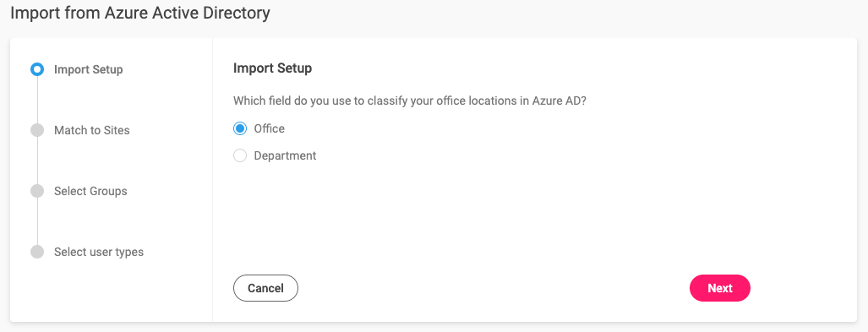The image size is (868, 332).
Task: Select the Department radio button
Action: 240,155
